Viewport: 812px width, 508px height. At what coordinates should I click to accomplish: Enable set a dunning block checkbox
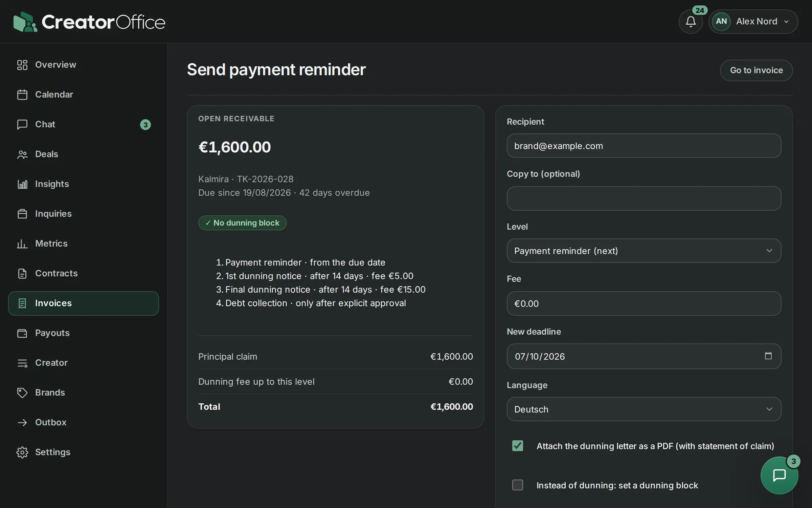pyautogui.click(x=518, y=485)
